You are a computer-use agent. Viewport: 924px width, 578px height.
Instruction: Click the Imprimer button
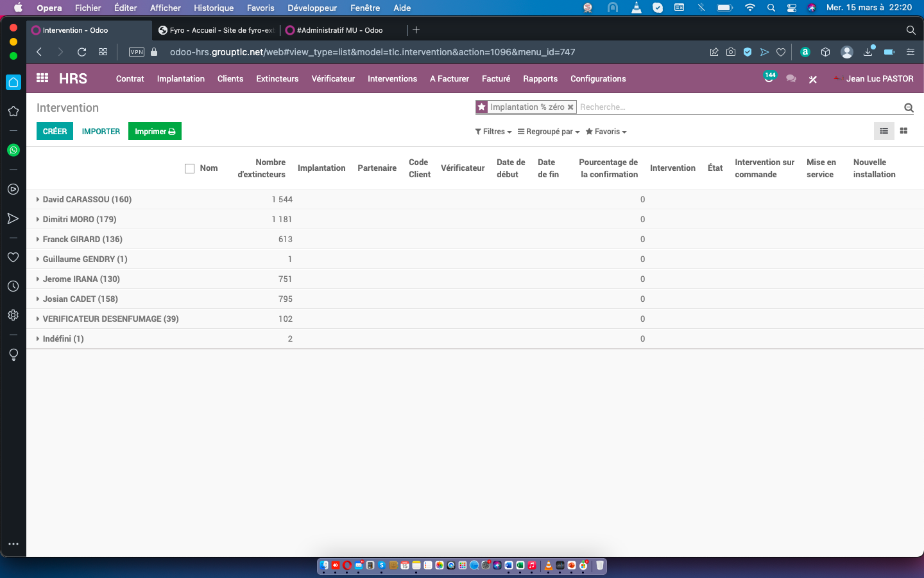[155, 131]
